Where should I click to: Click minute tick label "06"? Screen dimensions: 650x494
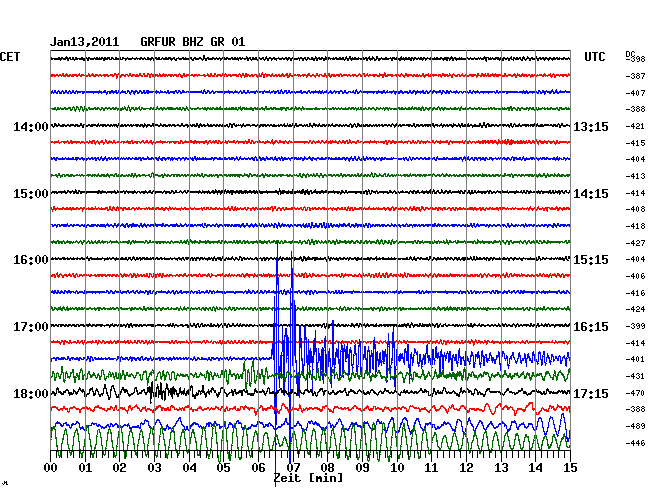[x=258, y=468]
